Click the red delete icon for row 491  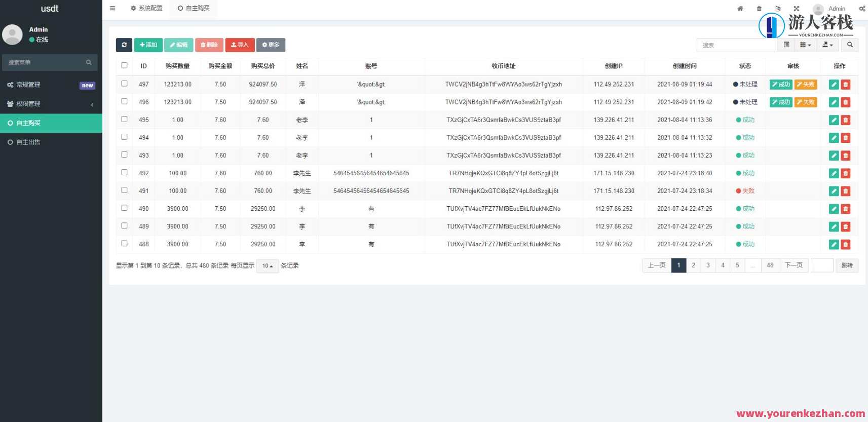tap(845, 191)
